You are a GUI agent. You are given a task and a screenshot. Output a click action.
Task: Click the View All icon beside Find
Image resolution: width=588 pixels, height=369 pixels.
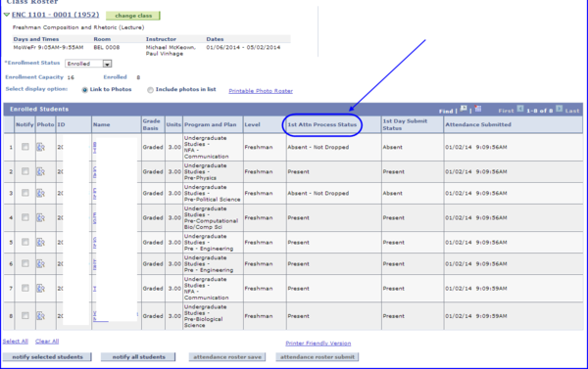[464, 109]
